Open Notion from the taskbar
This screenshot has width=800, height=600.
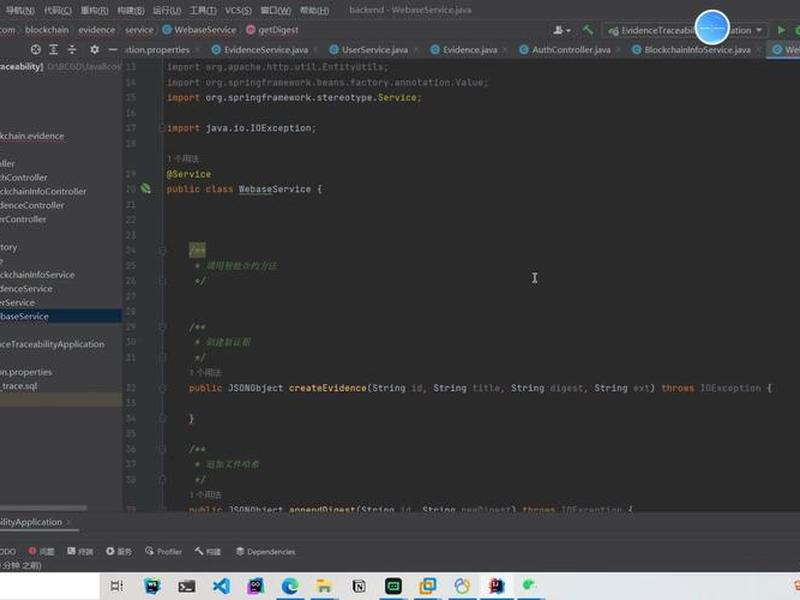[x=359, y=586]
